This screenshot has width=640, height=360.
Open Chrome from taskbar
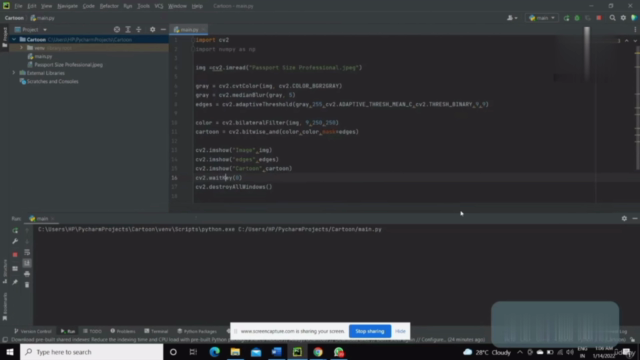(x=318, y=352)
